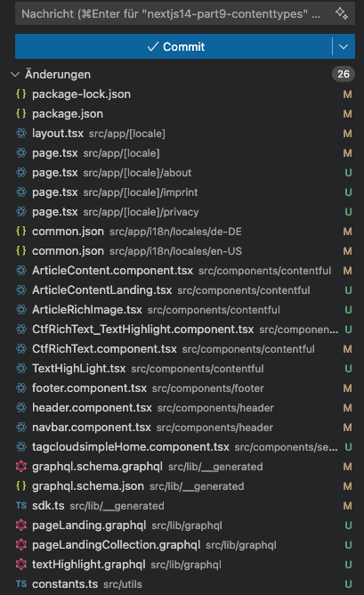Click React icon of tagcloudsimpleHome.component.tsx

[21, 447]
